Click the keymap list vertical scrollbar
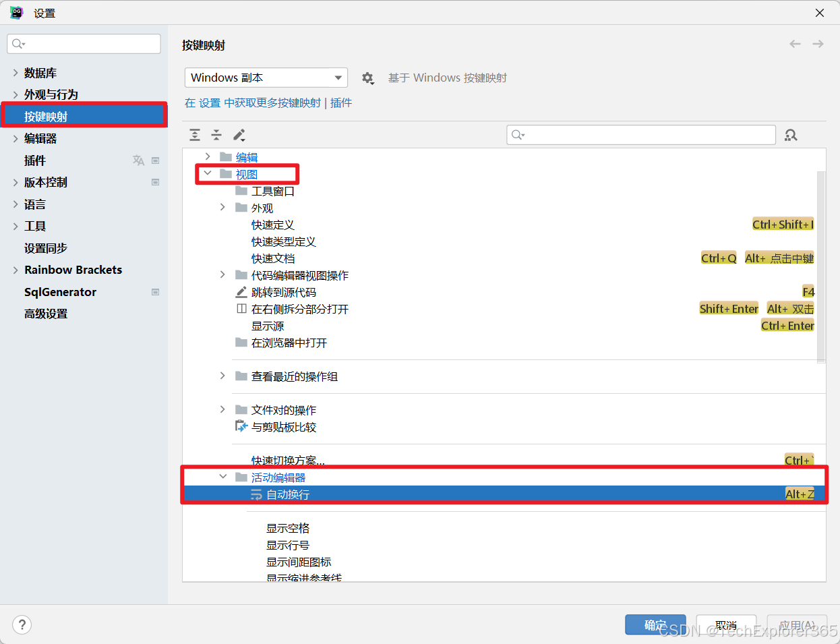Viewport: 840px width, 644px height. pyautogui.click(x=821, y=266)
